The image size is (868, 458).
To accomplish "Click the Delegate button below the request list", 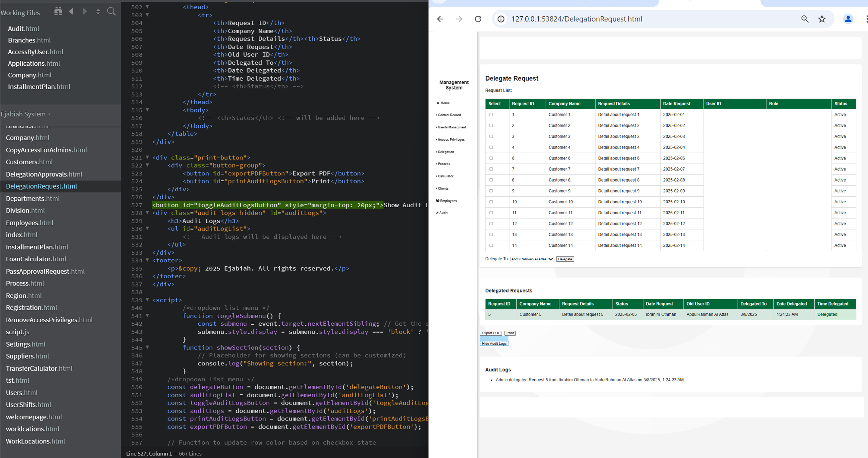I will click(565, 259).
